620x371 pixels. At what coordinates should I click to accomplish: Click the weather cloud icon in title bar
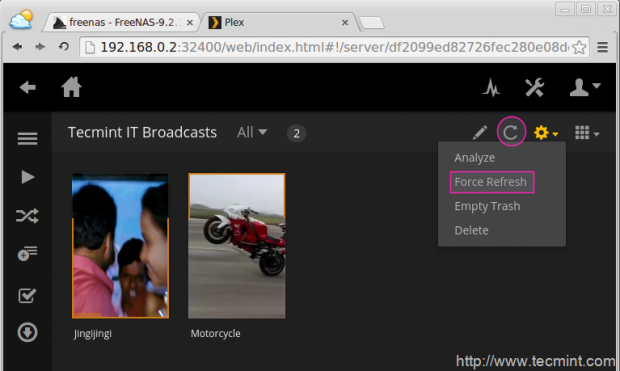tap(21, 19)
